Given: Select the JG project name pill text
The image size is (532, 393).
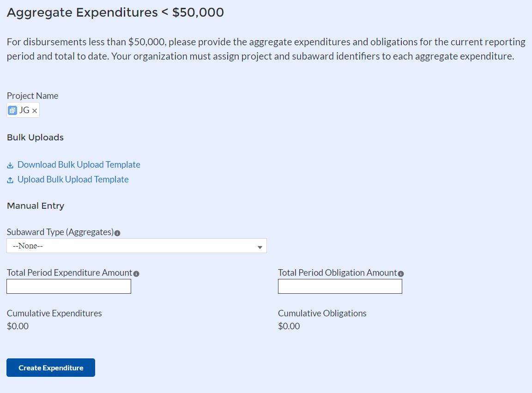Looking at the screenshot, I should [x=24, y=110].
